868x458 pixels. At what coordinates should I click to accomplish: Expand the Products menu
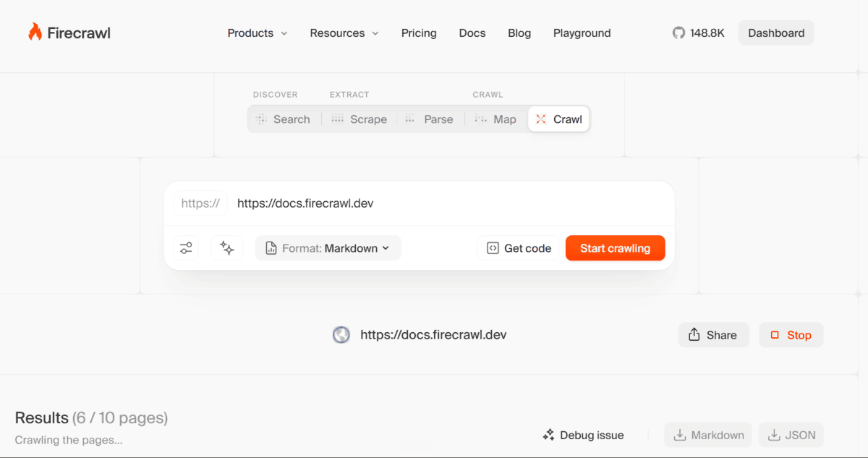(258, 33)
